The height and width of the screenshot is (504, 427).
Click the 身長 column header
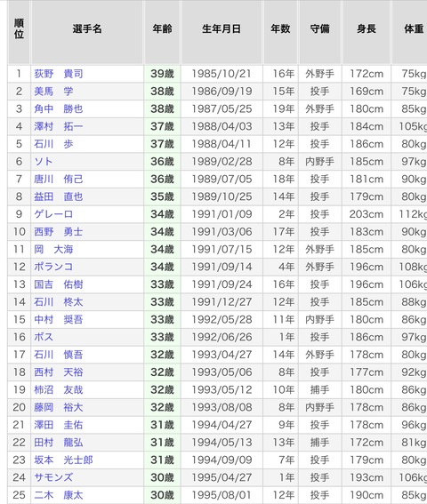(x=367, y=29)
